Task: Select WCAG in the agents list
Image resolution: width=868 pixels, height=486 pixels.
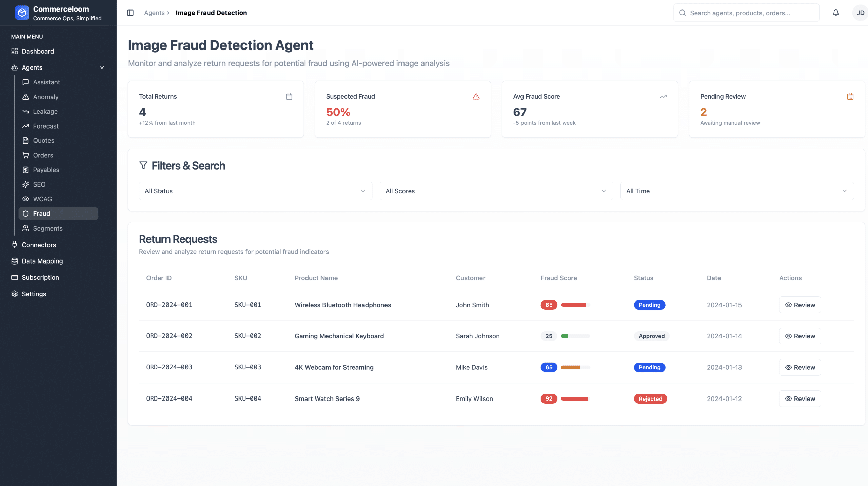Action: coord(42,199)
